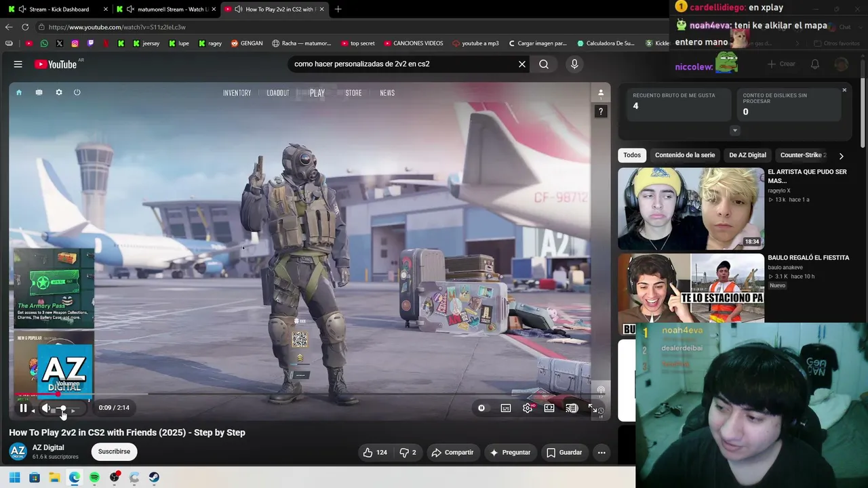Open the GENGAN bookmark
Viewport: 868px width, 488px height.
(247, 43)
